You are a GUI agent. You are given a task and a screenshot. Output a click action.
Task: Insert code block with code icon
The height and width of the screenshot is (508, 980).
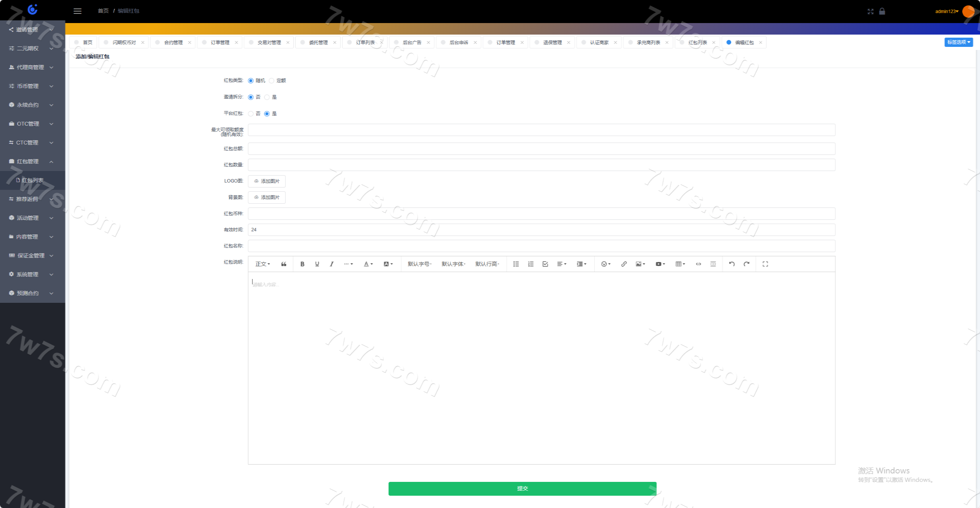pos(698,264)
